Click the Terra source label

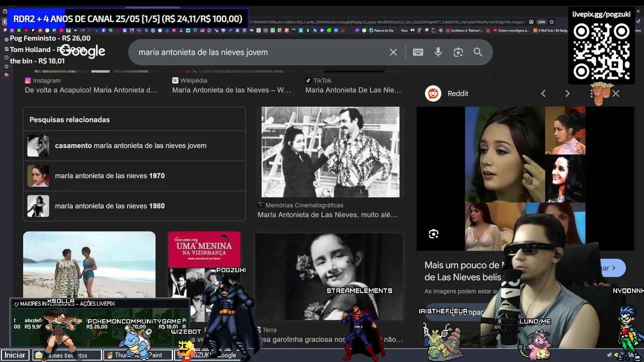point(270,330)
